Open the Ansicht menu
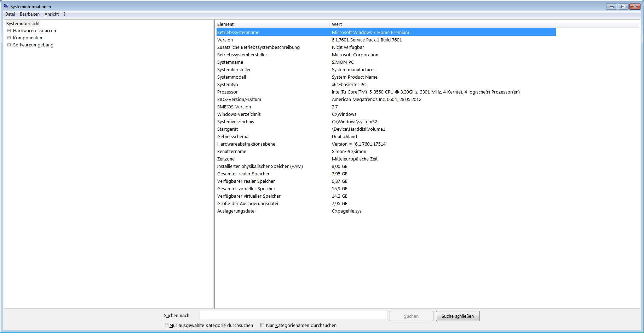Image resolution: width=644 pixels, height=333 pixels. pyautogui.click(x=52, y=14)
